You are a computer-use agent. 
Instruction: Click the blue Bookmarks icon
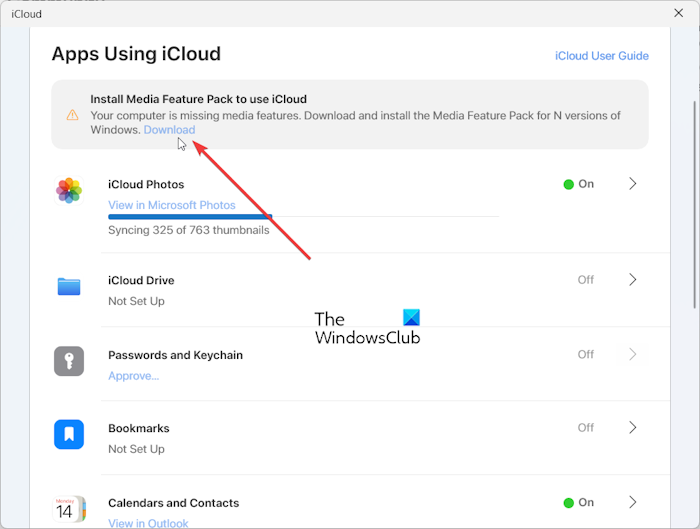point(69,434)
